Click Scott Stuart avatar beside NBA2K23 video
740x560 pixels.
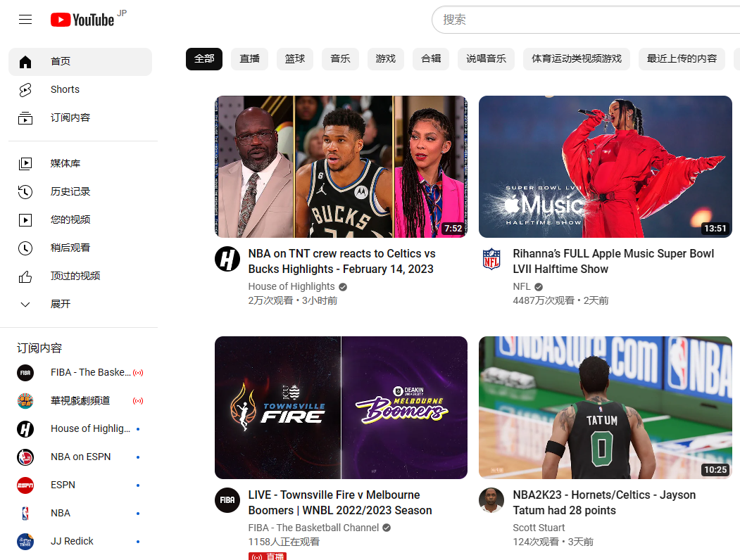[x=491, y=500]
